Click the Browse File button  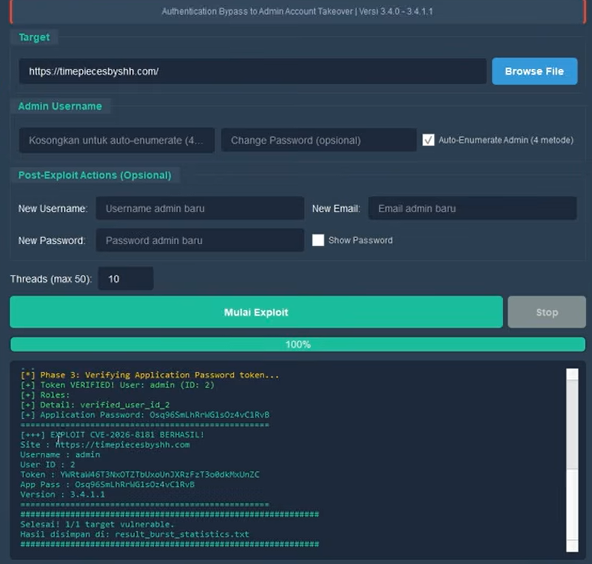pyautogui.click(x=534, y=71)
